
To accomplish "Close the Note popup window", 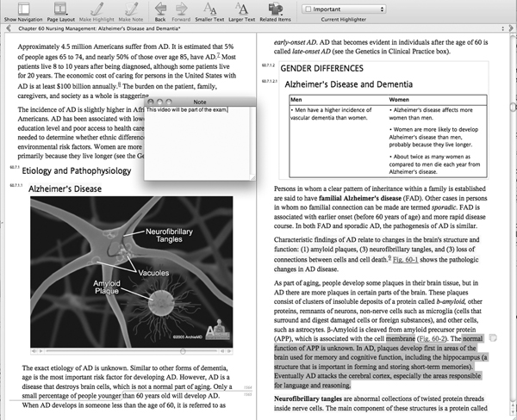I will [x=148, y=102].
